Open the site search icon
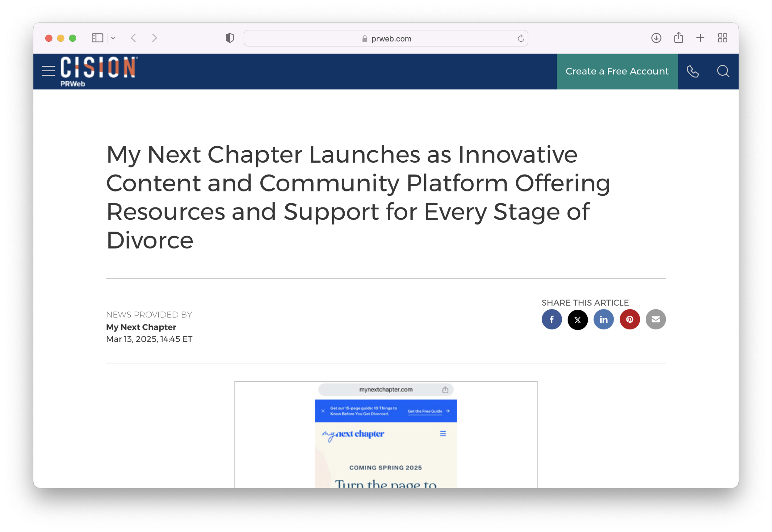The height and width of the screenshot is (532, 772). pyautogui.click(x=723, y=71)
